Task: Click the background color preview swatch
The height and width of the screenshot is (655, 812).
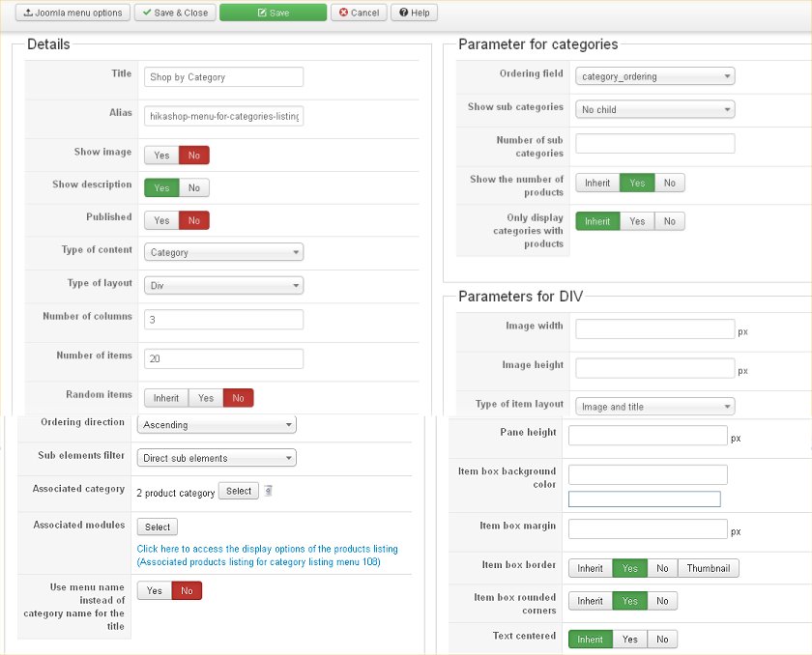Action: click(x=645, y=498)
